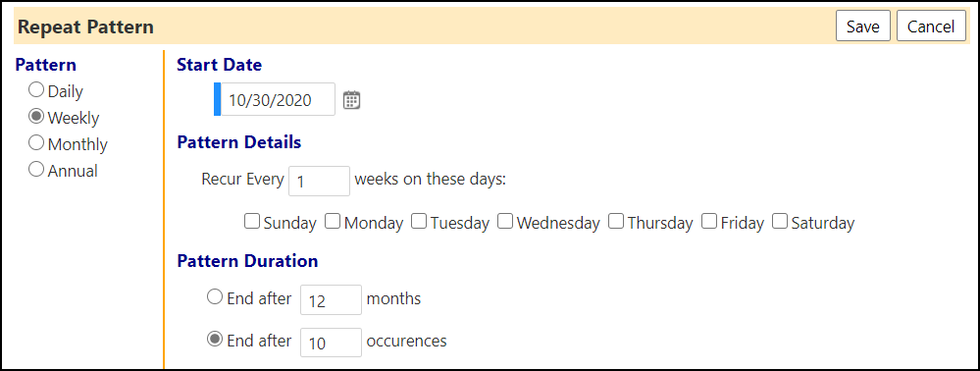Click the occurences count input field
980x371 pixels.
[332, 343]
